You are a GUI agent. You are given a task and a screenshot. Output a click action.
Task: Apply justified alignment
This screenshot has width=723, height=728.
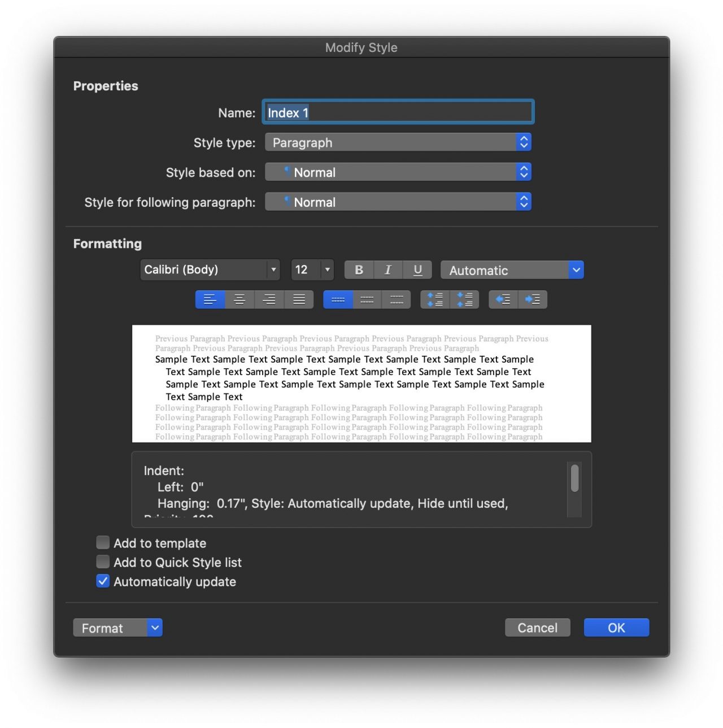coord(299,299)
